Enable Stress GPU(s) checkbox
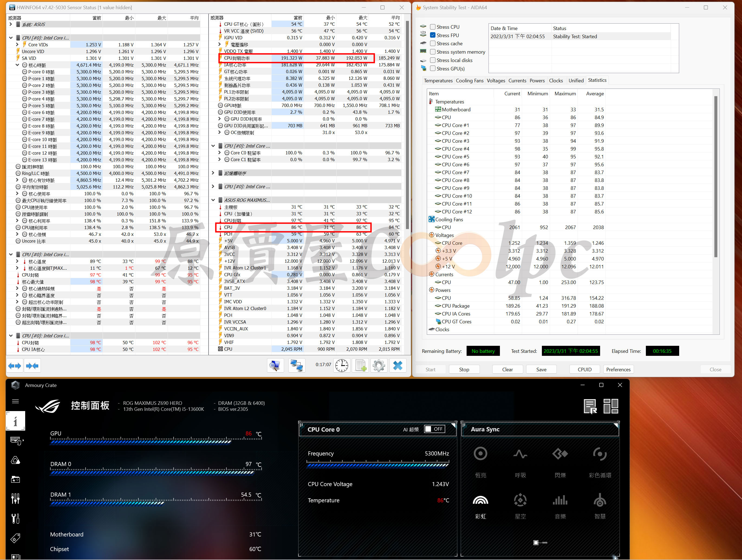Image resolution: width=742 pixels, height=560 pixels. (x=433, y=69)
